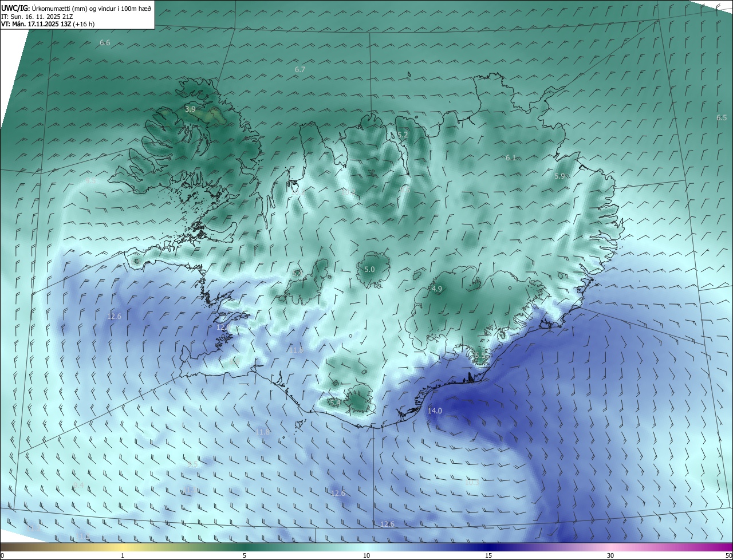
Task: Click the 1 tick on the color scale
Action: tap(123, 555)
